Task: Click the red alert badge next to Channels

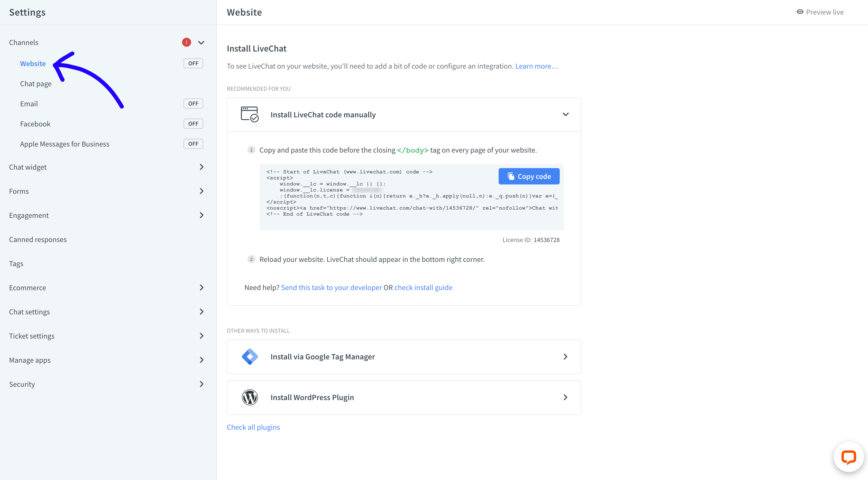Action: 186,42
